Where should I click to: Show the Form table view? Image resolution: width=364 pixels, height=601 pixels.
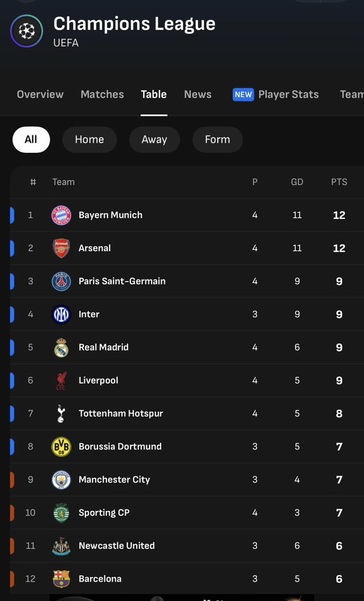point(217,139)
